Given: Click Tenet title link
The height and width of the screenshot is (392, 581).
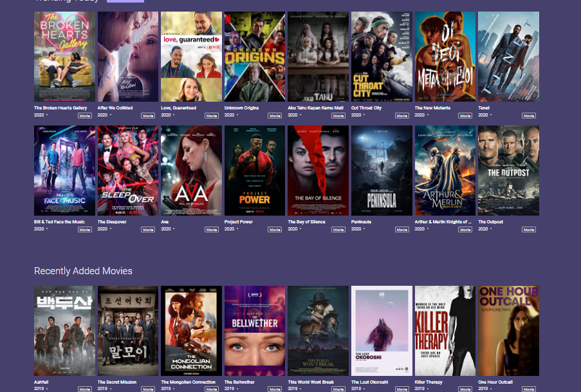Looking at the screenshot, I should [484, 108].
